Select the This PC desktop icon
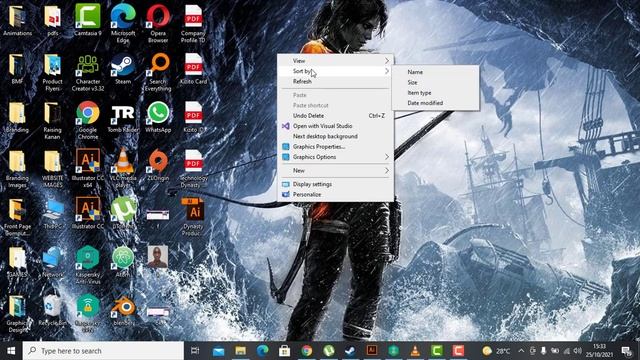The width and height of the screenshot is (640, 360). 52,213
